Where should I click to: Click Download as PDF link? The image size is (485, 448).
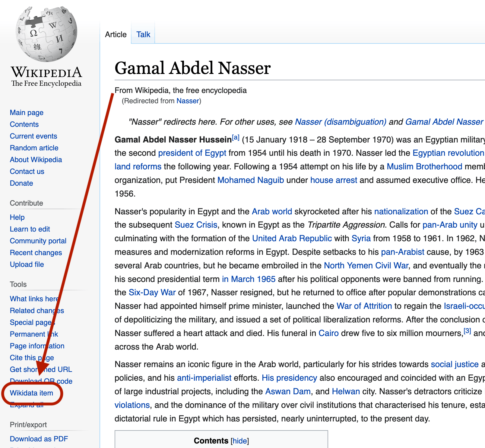point(39,439)
